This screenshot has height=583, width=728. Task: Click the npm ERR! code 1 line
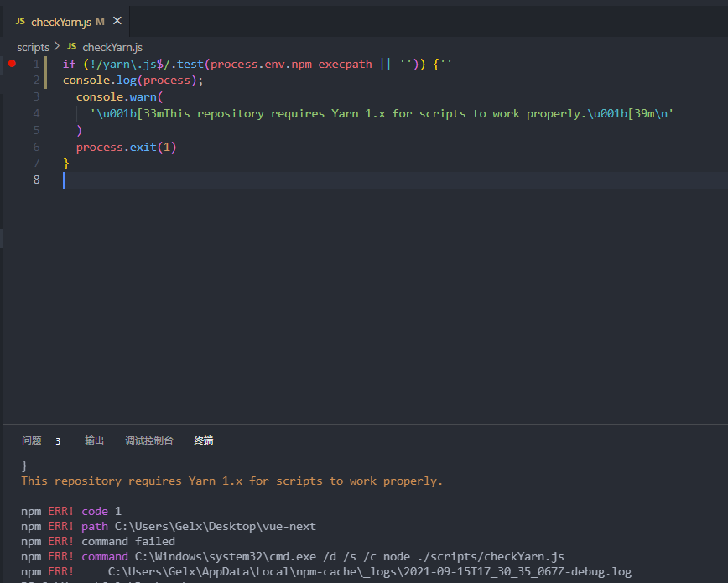pos(71,512)
